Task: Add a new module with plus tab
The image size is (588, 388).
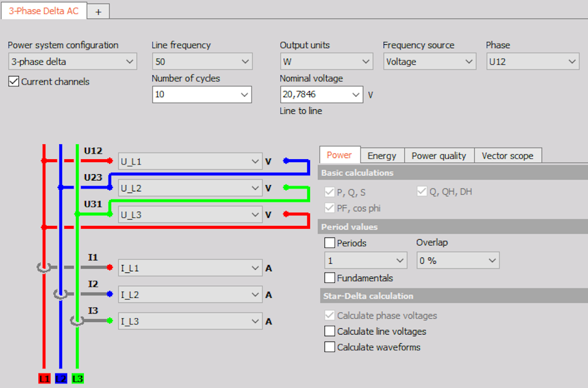Action: coord(98,11)
